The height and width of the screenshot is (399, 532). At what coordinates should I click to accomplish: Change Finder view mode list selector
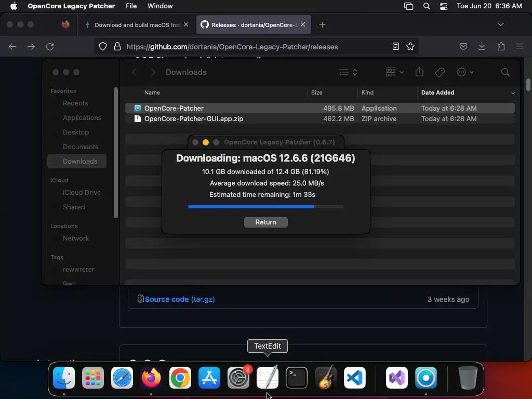pyautogui.click(x=349, y=72)
